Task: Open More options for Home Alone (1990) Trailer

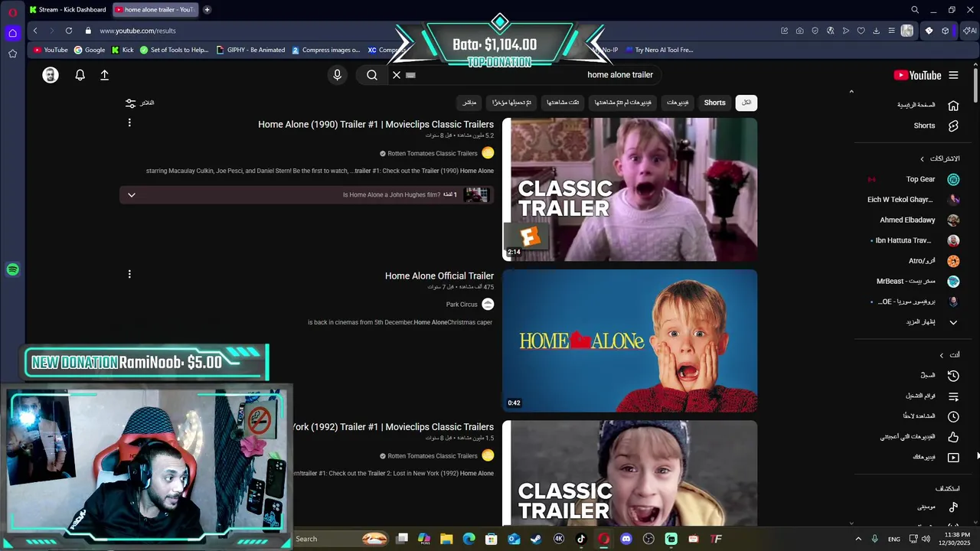Action: (x=129, y=122)
